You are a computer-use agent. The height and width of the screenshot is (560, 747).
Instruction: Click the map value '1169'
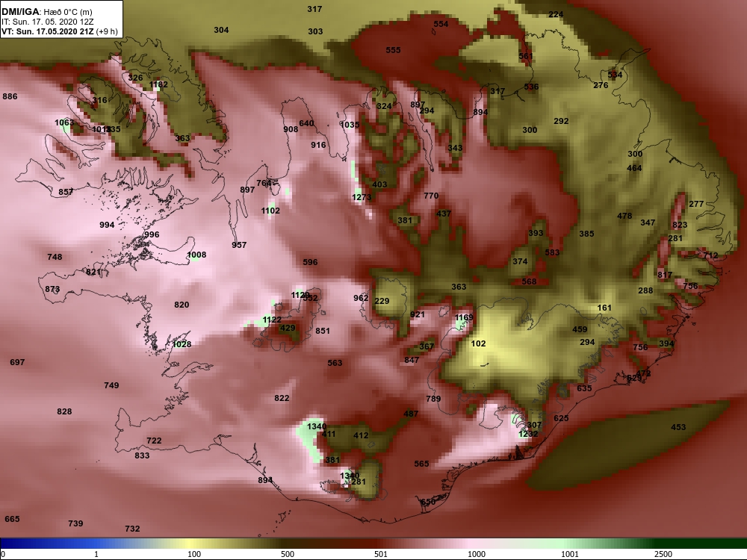pyautogui.click(x=464, y=317)
